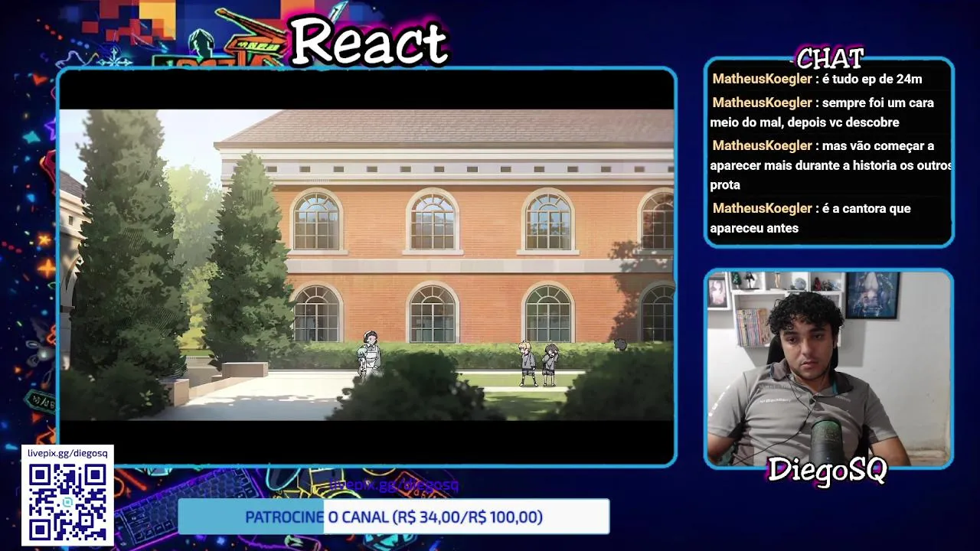Click the sponsorship progress bar "PATROCINE O CANAL"

[394, 517]
